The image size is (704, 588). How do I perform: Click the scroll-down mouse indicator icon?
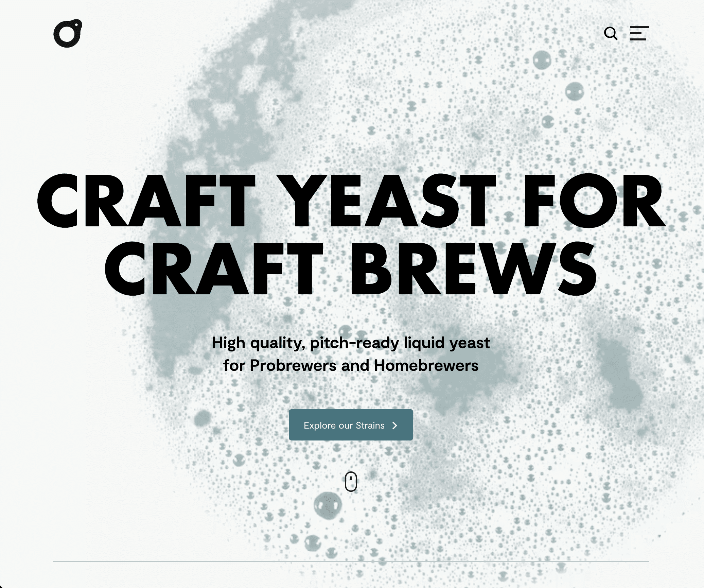pyautogui.click(x=351, y=481)
